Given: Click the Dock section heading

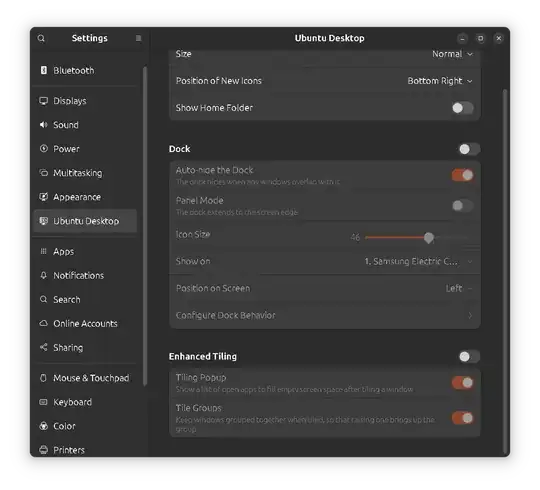Looking at the screenshot, I should 179,149.
